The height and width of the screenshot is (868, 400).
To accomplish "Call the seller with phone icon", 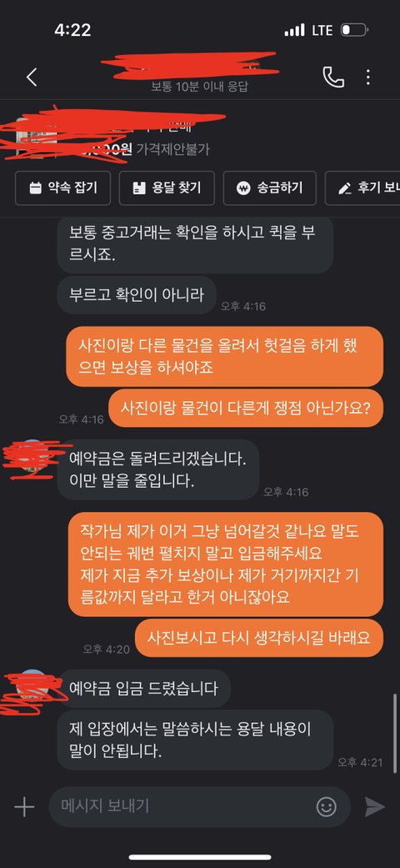I will pyautogui.click(x=333, y=78).
